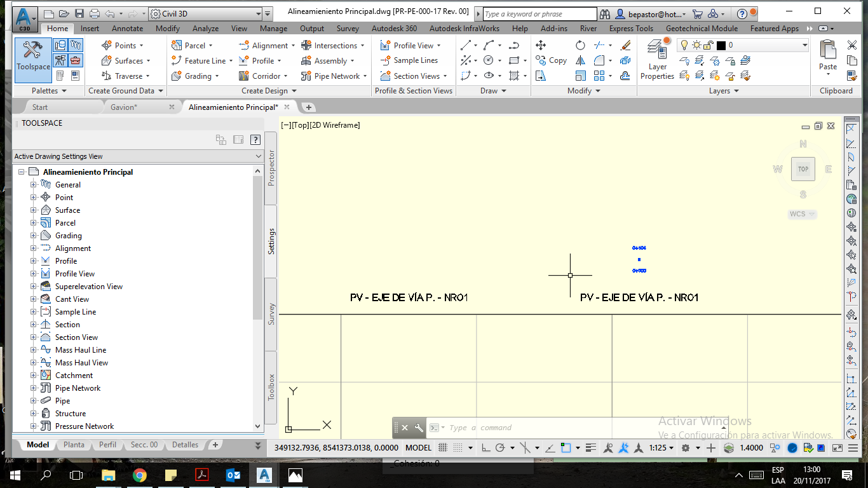This screenshot has height=488, width=868.
Task: Toggle MODEL space button in status bar
Action: (418, 447)
